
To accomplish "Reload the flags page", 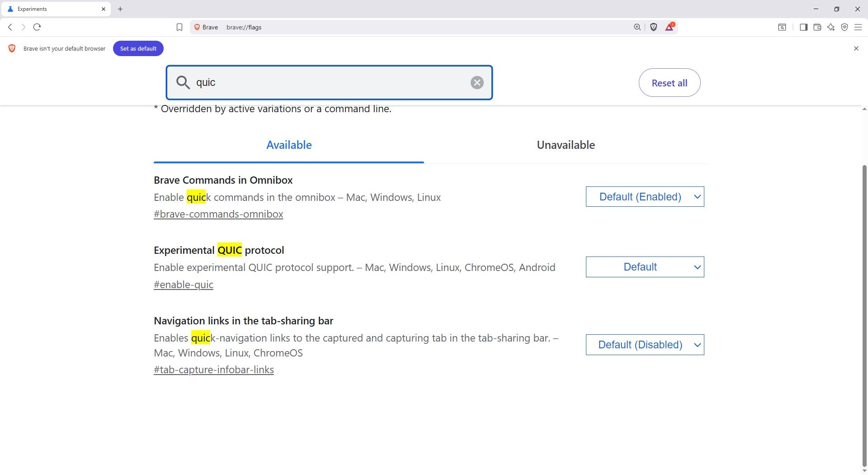I will coord(37,27).
